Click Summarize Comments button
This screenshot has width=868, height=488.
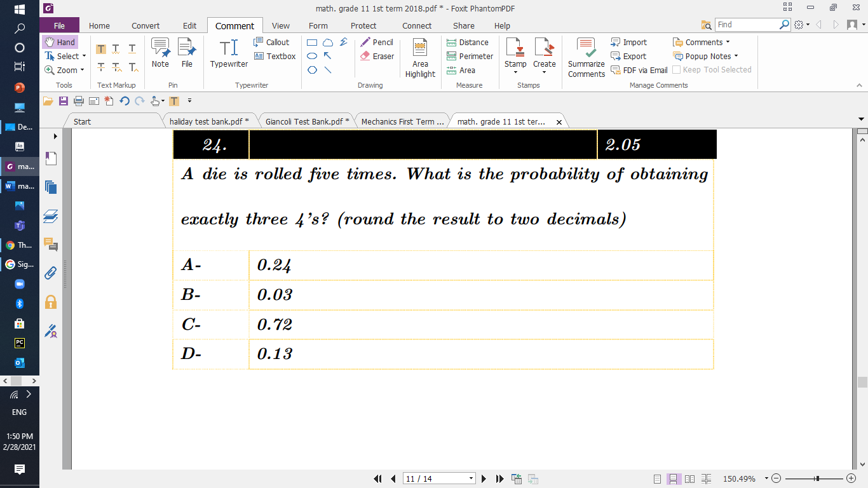click(587, 58)
